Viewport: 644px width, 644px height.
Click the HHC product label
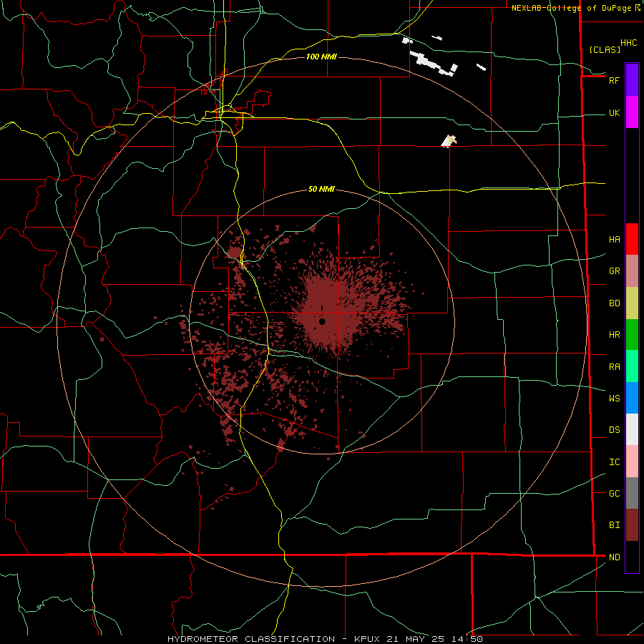tap(628, 43)
